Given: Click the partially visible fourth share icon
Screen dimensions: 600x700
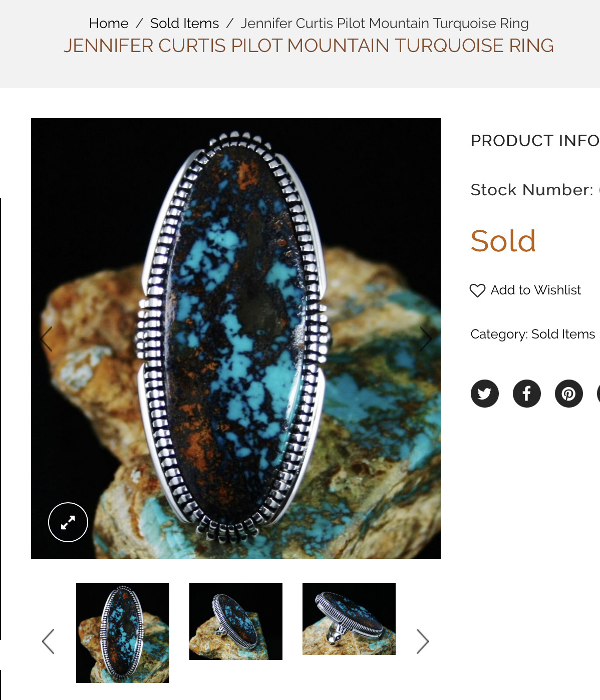Looking at the screenshot, I should [x=599, y=394].
